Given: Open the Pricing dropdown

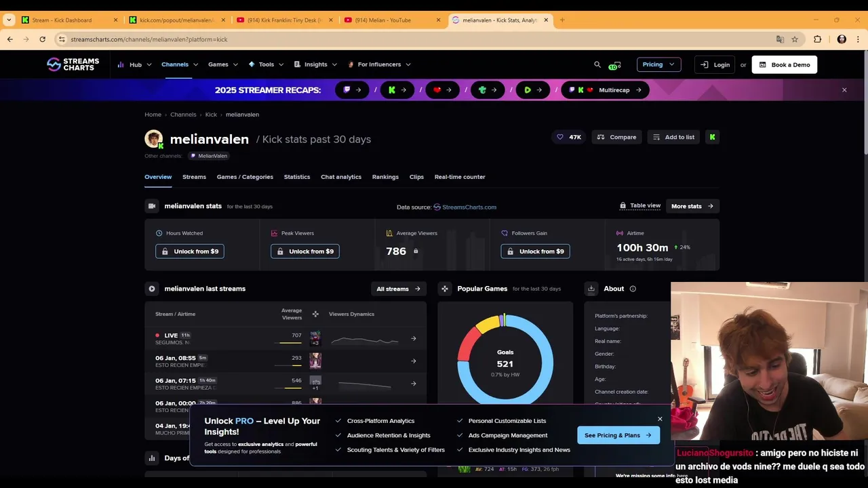Looking at the screenshot, I should pyautogui.click(x=658, y=64).
